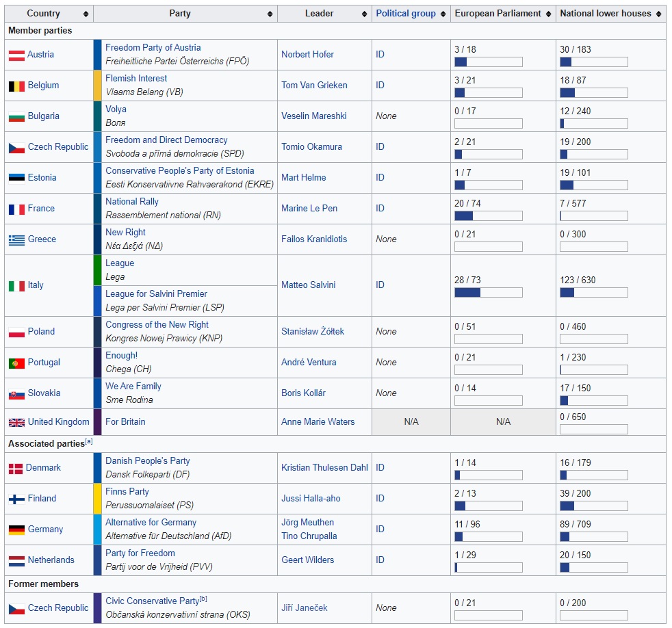Open Party for Freedom link
Screen dimensions: 672x628
(140, 553)
